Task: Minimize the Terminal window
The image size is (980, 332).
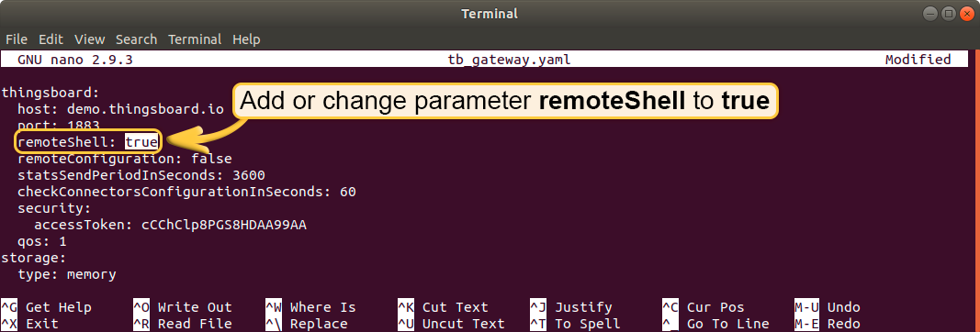Action: click(934, 13)
